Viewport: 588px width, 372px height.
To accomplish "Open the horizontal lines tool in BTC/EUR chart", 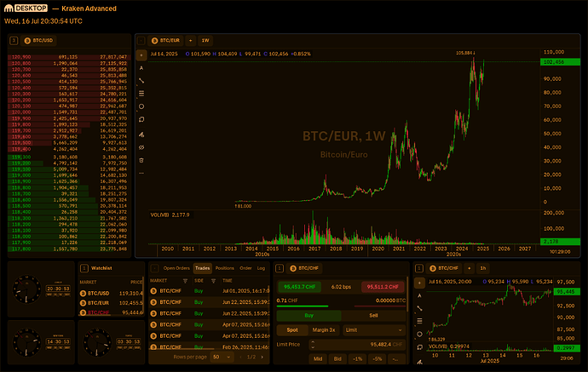I will [x=141, y=94].
